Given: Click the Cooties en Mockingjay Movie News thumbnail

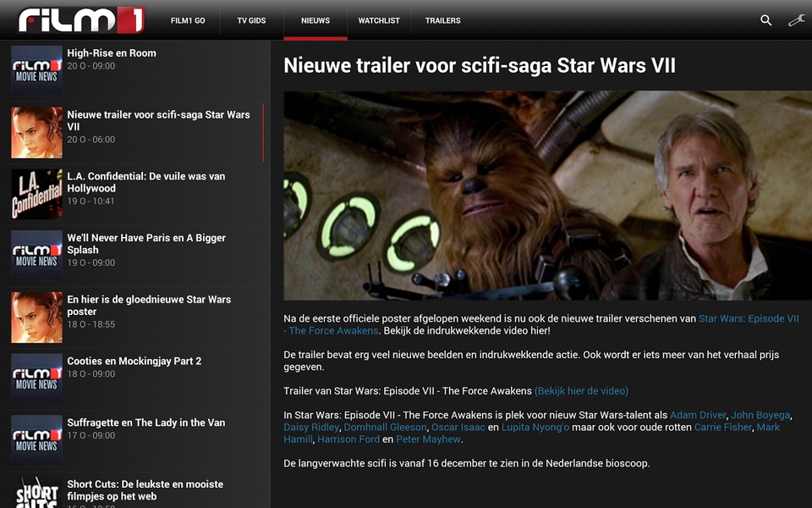Looking at the screenshot, I should point(36,379).
